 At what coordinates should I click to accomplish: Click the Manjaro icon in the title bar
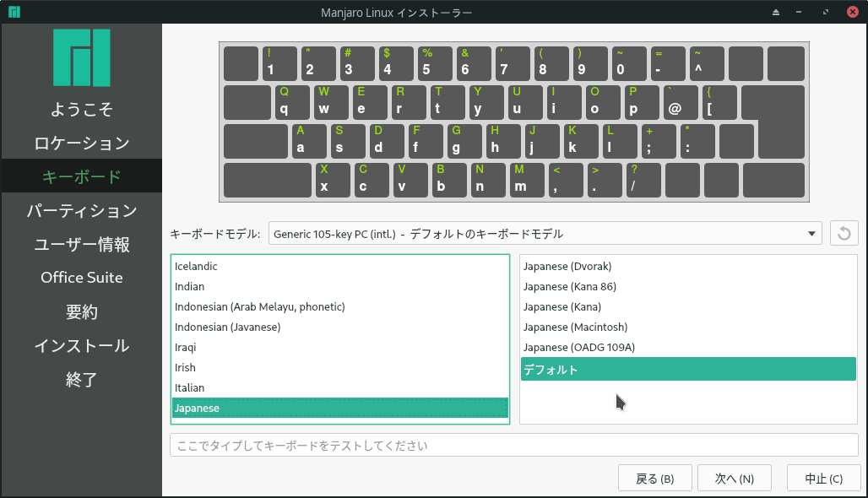tap(14, 12)
